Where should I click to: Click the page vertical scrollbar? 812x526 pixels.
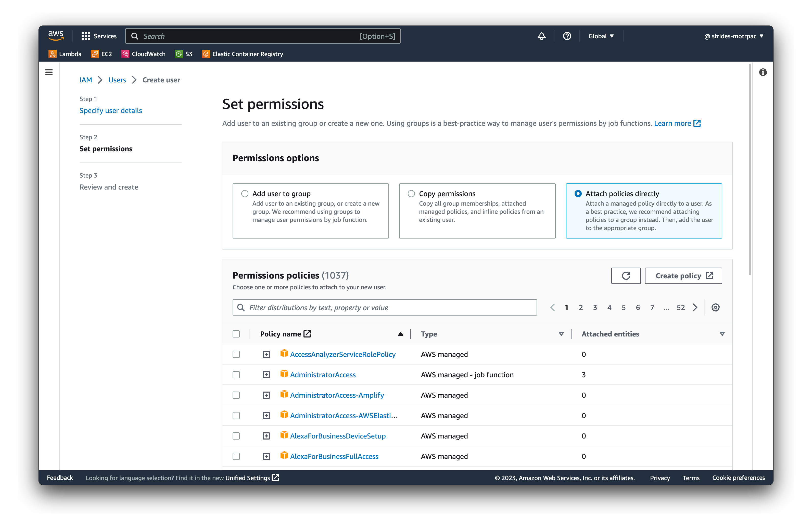click(750, 169)
